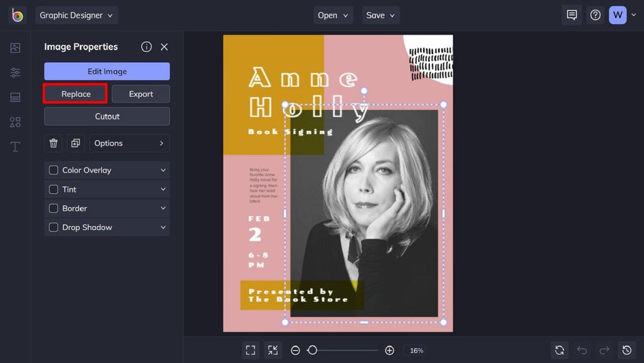
Task: Click the zoom slider handle
Action: [x=312, y=350]
